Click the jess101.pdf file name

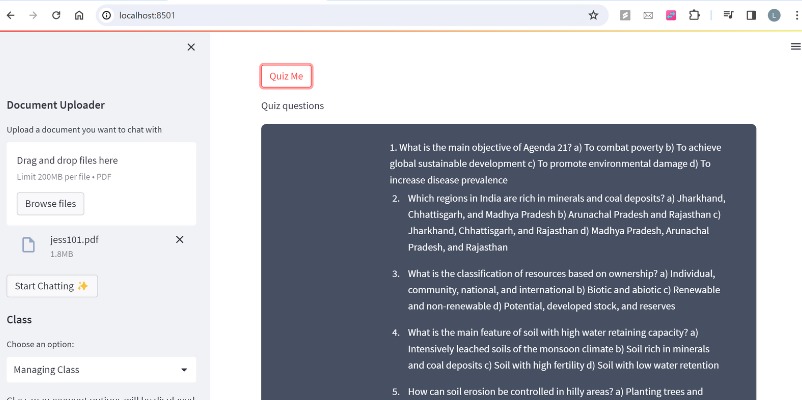[x=74, y=239]
